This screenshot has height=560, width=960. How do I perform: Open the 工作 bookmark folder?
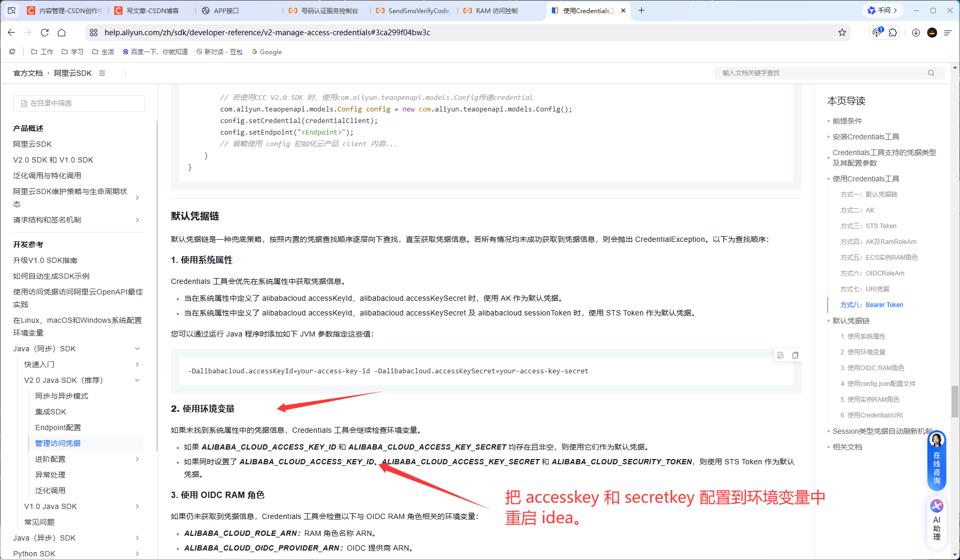click(x=42, y=52)
